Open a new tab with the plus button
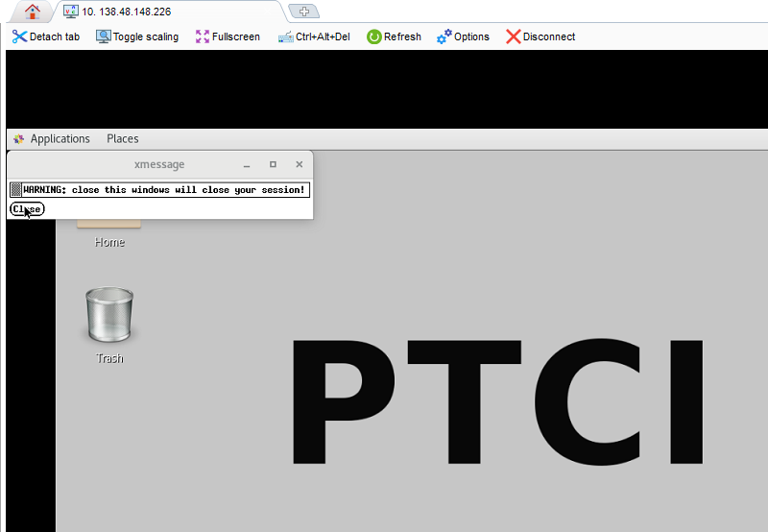The height and width of the screenshot is (532, 768). 304,12
